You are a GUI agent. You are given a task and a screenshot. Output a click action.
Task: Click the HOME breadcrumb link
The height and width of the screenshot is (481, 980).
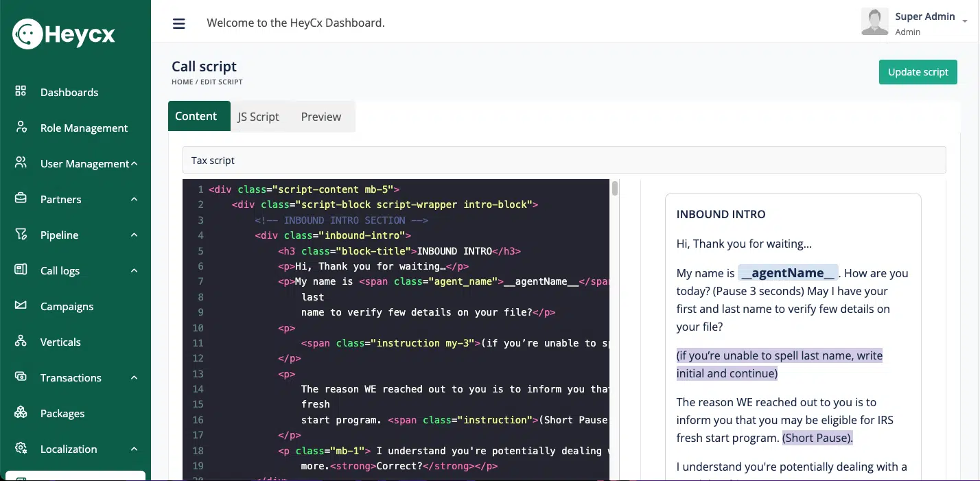pyautogui.click(x=183, y=82)
